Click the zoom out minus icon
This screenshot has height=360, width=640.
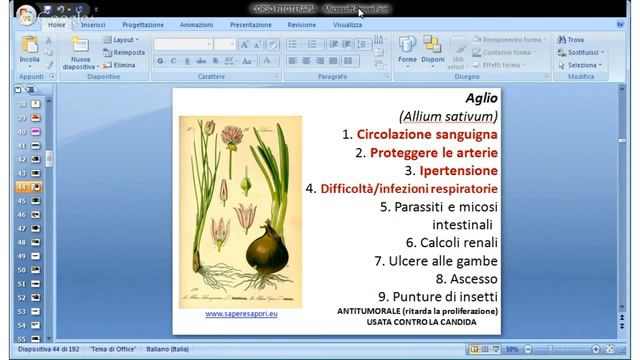click(x=528, y=349)
